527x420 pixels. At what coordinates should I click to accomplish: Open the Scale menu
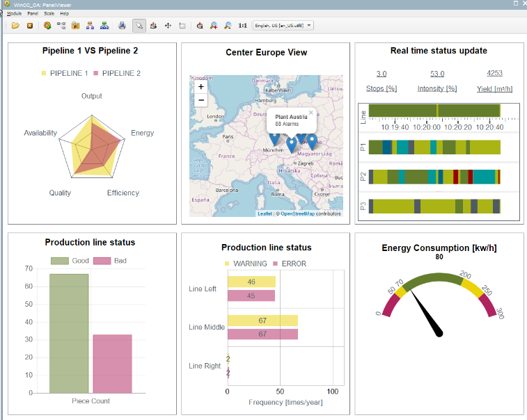(49, 13)
